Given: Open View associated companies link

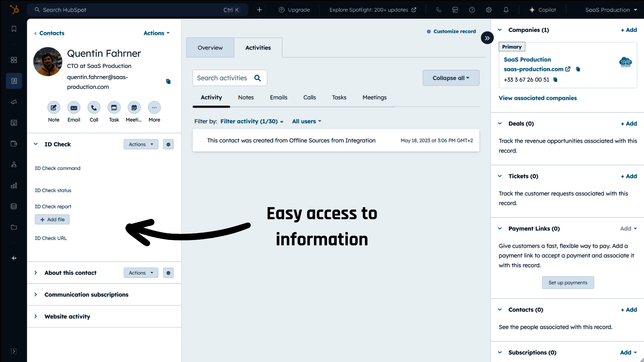Looking at the screenshot, I should pyautogui.click(x=538, y=98).
